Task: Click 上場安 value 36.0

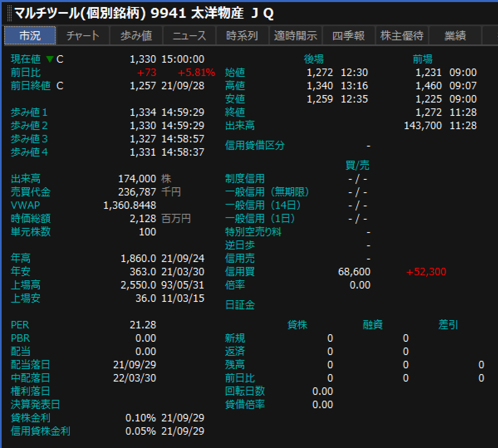Action: 146,299
